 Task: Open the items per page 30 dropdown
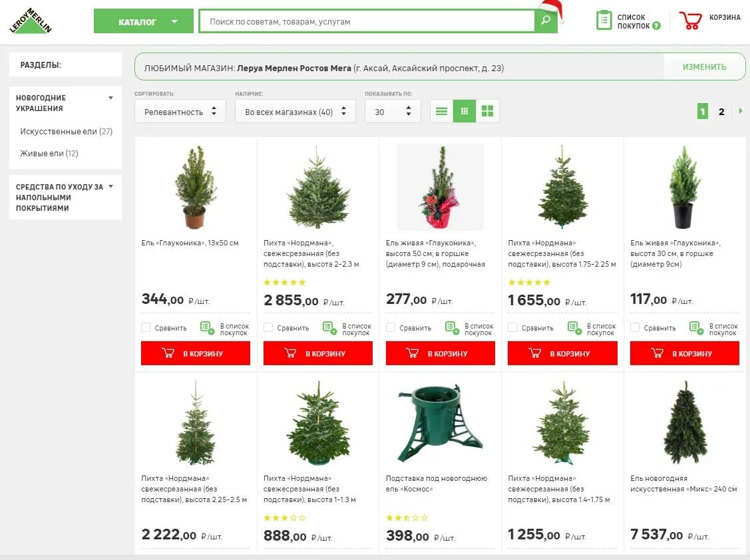click(393, 112)
